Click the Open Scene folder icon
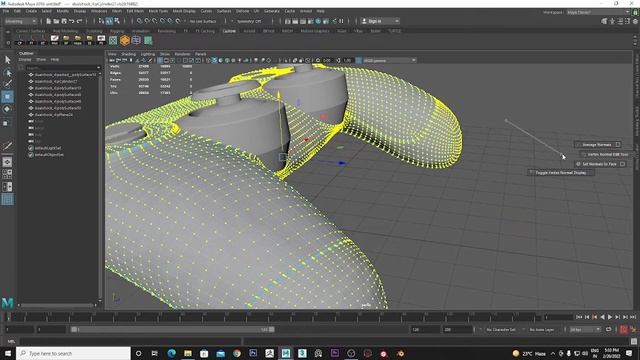 coord(56,21)
